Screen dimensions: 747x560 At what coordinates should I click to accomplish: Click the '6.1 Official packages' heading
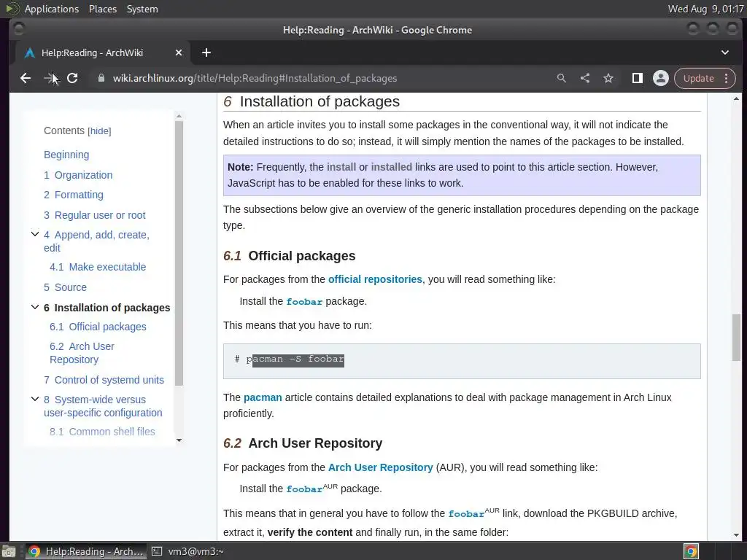tap(289, 256)
